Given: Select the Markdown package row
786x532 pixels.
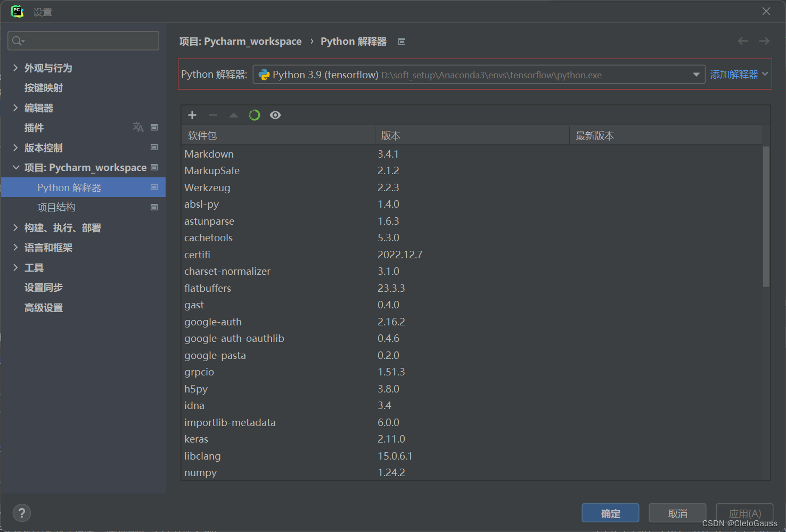Looking at the screenshot, I should (472, 154).
